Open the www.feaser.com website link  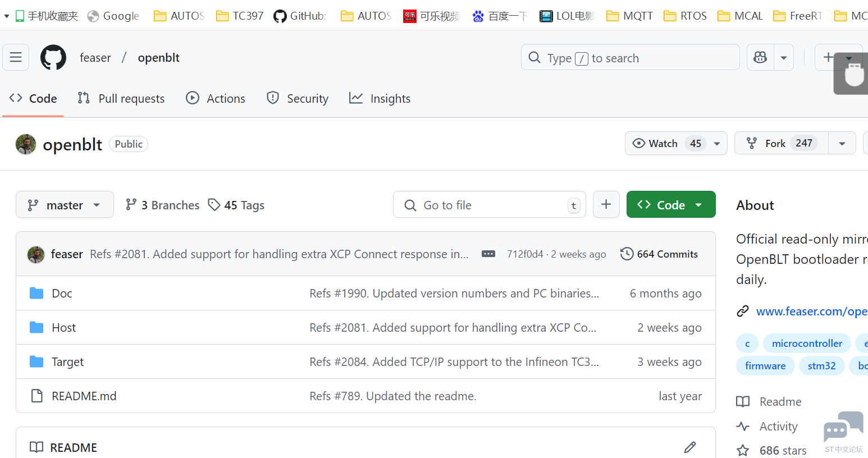coord(811,311)
